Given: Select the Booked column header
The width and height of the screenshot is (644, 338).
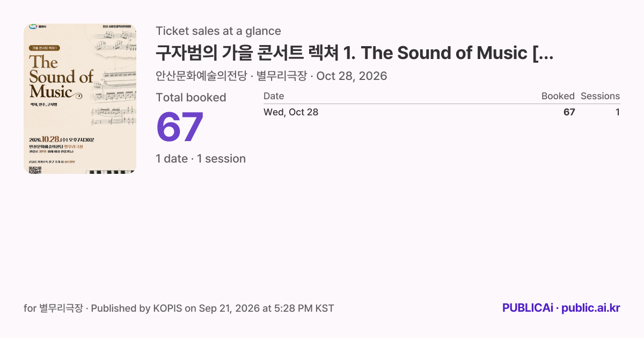Looking at the screenshot, I should (x=558, y=96).
